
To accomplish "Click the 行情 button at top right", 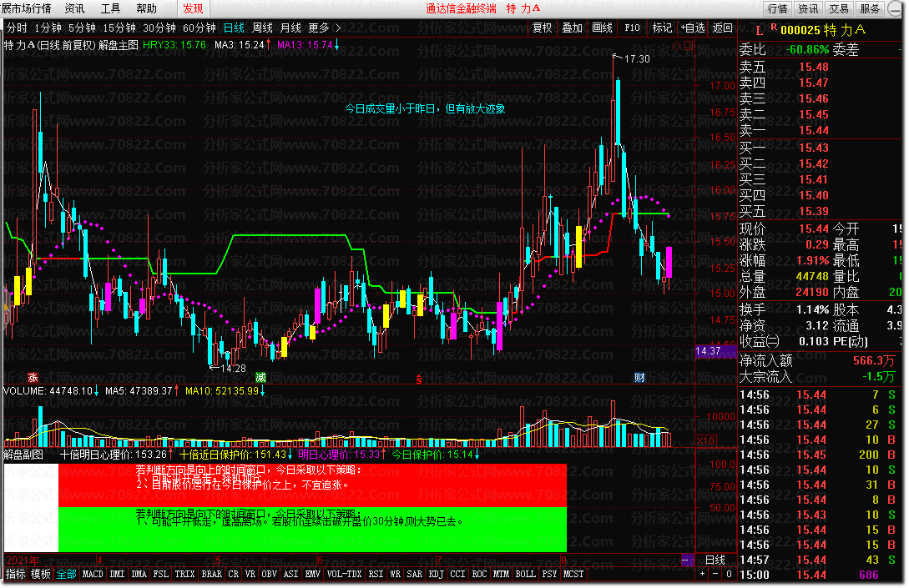I will pos(777,8).
